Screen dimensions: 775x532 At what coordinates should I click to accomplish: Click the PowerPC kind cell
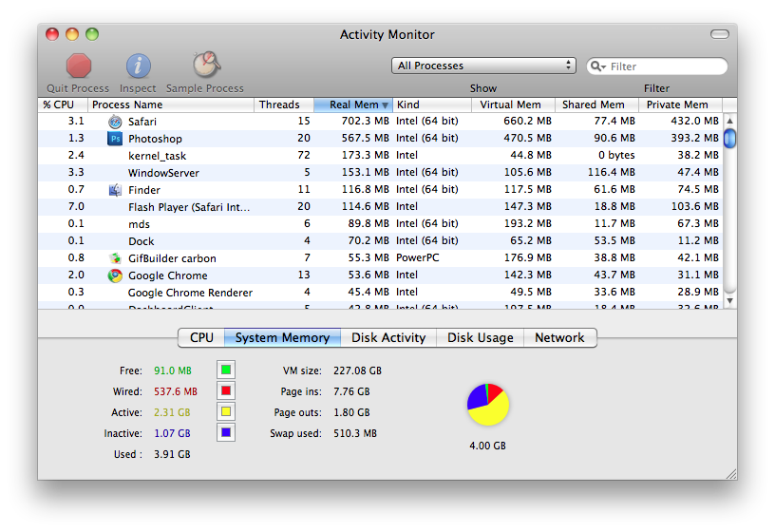point(418,257)
